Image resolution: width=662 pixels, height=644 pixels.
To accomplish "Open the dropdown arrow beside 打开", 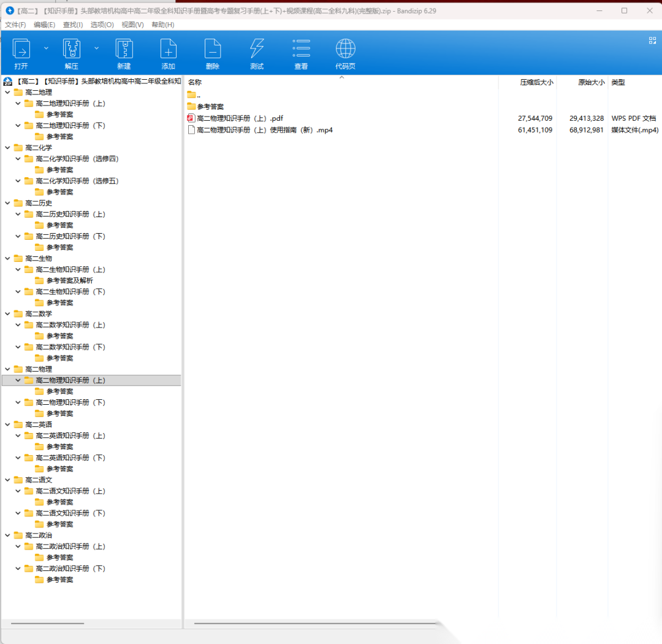I will tap(46, 48).
